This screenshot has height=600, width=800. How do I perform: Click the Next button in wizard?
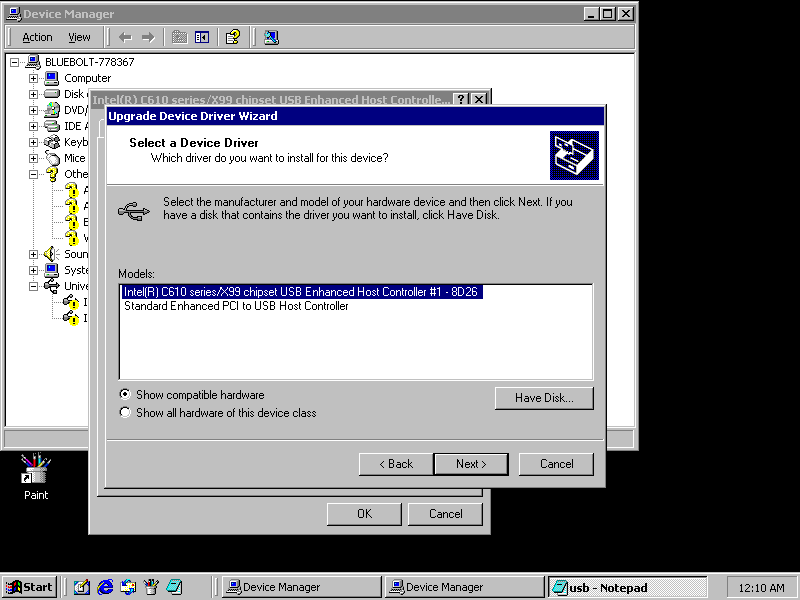tap(471, 464)
